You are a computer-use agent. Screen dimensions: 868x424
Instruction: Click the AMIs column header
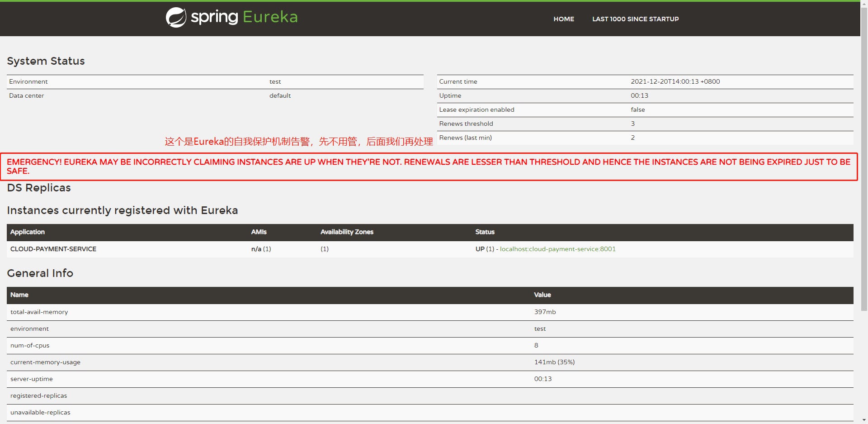coord(259,232)
